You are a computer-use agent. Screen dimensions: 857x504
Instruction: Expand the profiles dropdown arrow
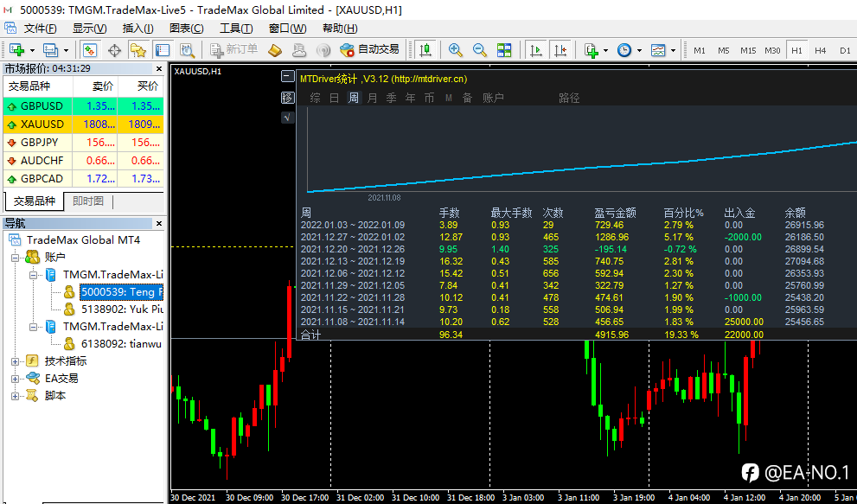pyautogui.click(x=66, y=51)
